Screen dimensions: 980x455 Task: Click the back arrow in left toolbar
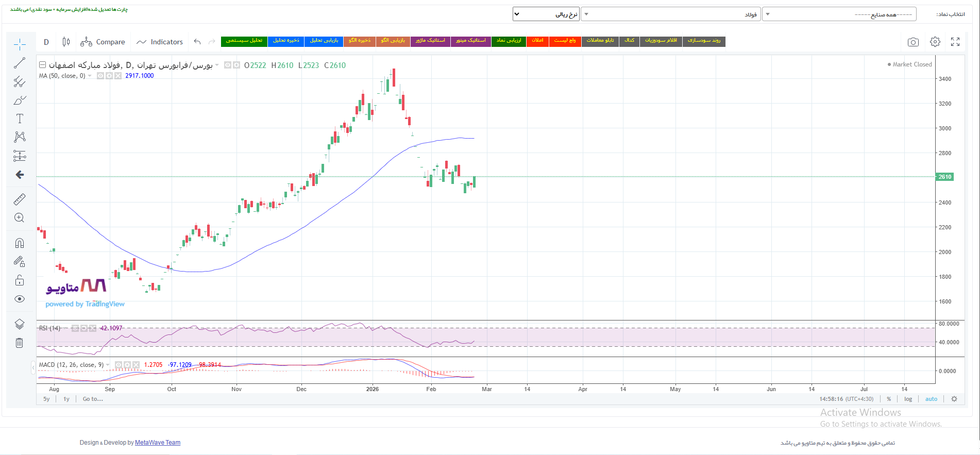(x=20, y=175)
